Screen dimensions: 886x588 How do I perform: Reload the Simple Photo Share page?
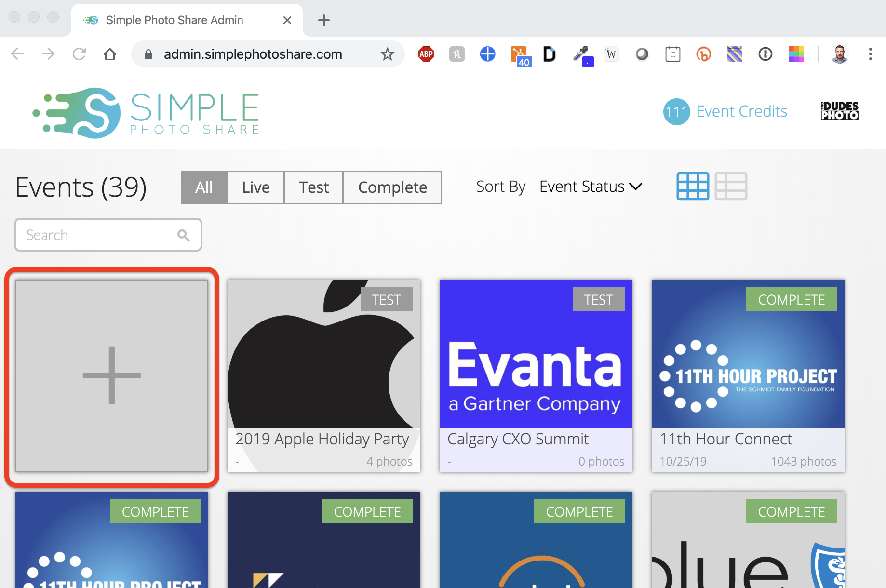(79, 54)
